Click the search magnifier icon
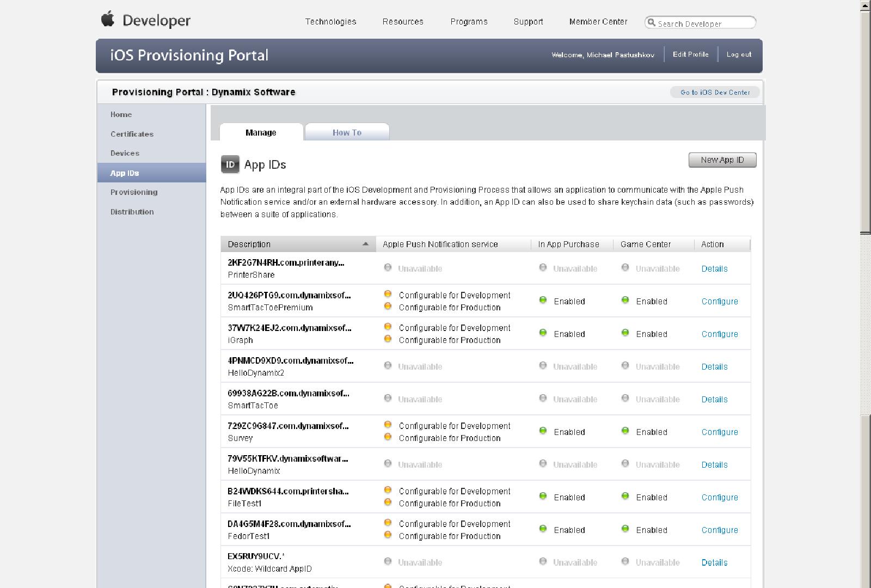The width and height of the screenshot is (871, 588). click(651, 23)
